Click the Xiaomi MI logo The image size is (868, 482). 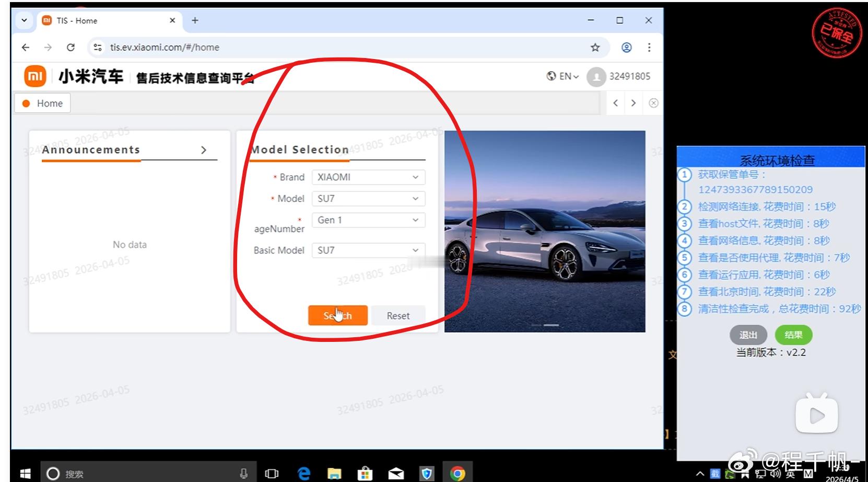(35, 77)
